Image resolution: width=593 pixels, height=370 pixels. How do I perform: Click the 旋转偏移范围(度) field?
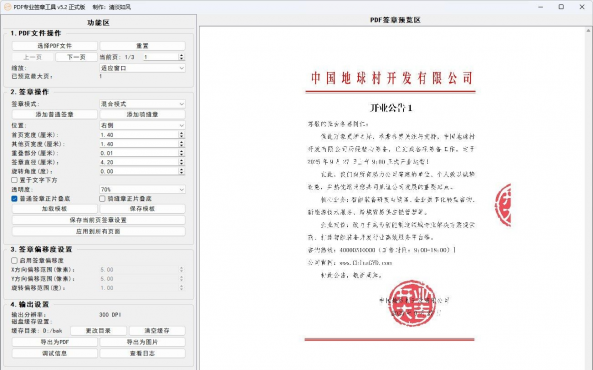point(142,288)
